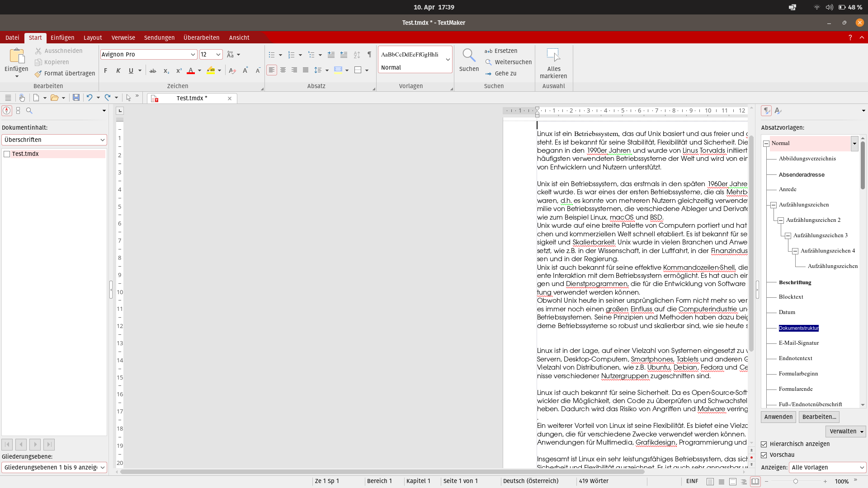This screenshot has height=488, width=868.
Task: Apply strikethrough formatting
Action: tap(153, 70)
